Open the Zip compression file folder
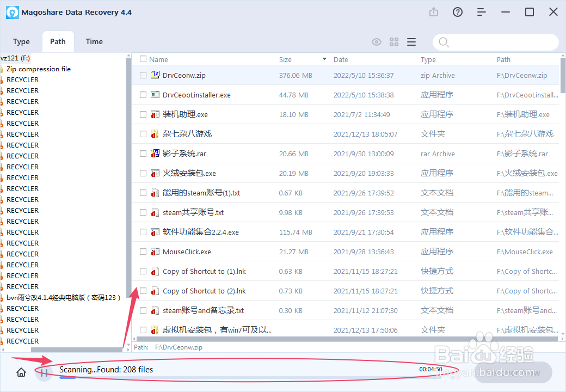This screenshot has height=392, width=566. pyautogui.click(x=38, y=69)
